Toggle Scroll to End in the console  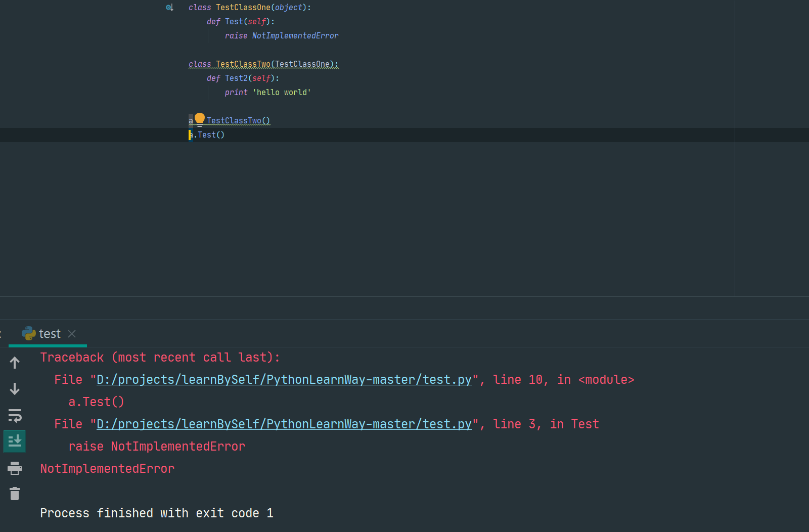click(x=15, y=441)
